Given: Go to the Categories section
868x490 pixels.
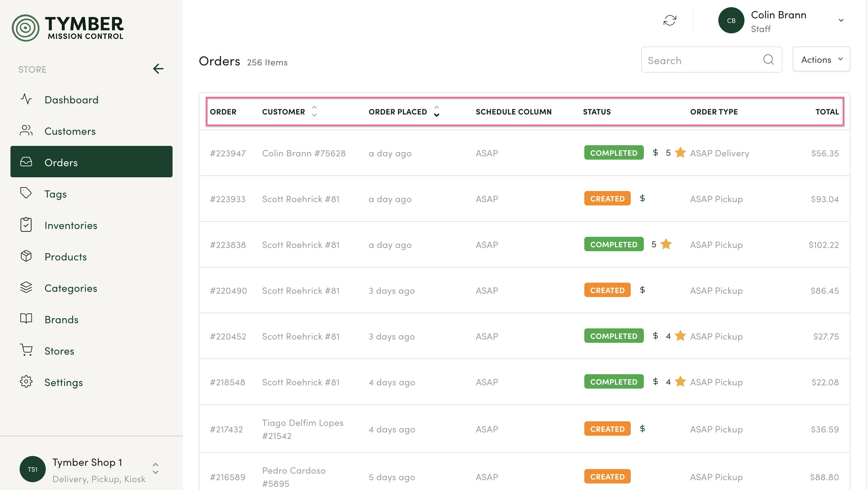Looking at the screenshot, I should tap(91, 288).
